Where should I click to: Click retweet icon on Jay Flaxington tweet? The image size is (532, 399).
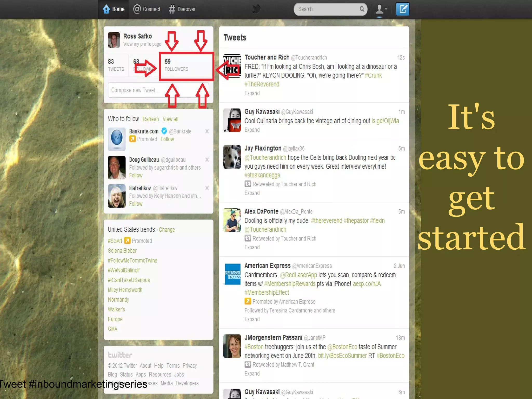click(248, 184)
